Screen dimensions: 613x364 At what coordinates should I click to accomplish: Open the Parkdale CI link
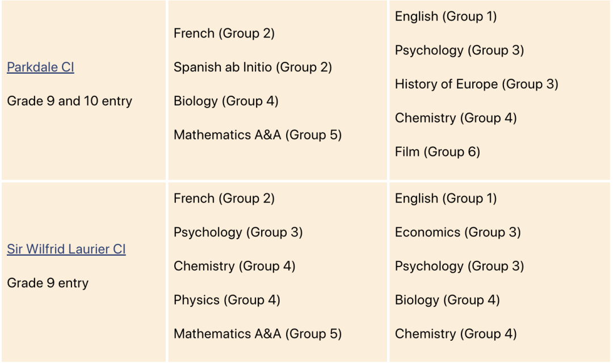pos(41,67)
